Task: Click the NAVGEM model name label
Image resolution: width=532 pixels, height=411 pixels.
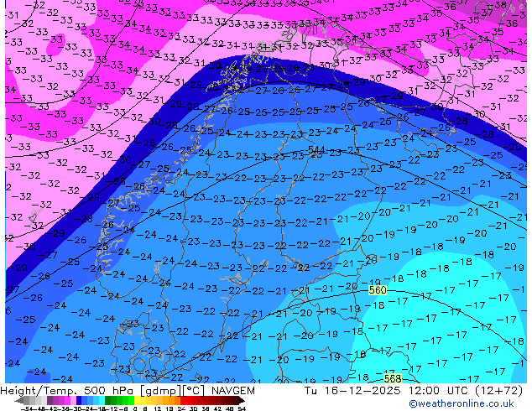Action: click(233, 391)
